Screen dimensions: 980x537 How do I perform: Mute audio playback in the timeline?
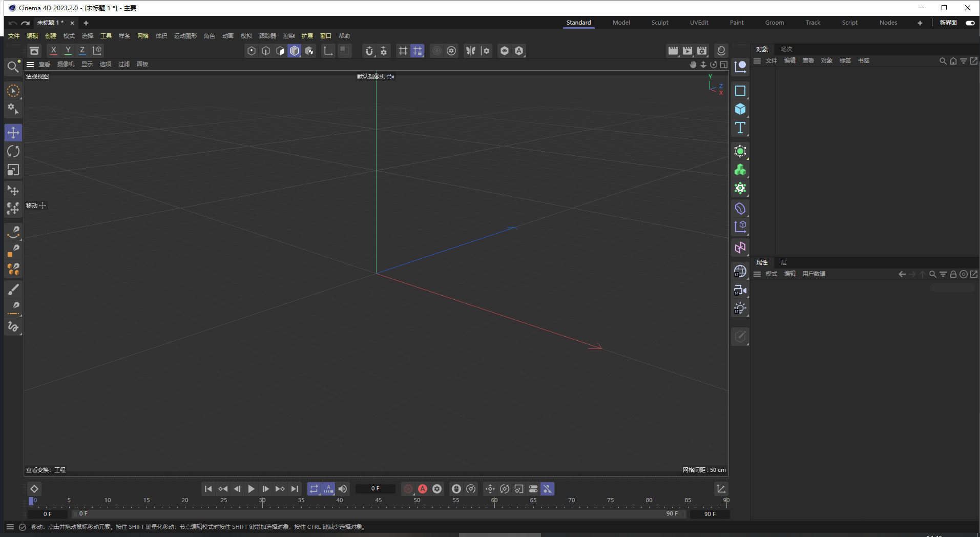pos(342,489)
